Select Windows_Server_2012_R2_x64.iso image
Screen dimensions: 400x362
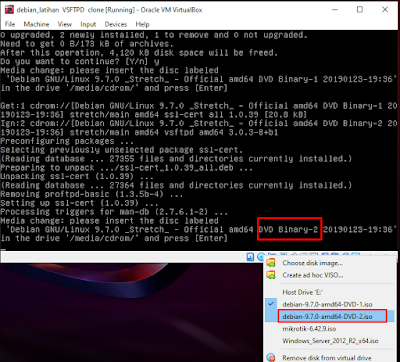point(330,341)
